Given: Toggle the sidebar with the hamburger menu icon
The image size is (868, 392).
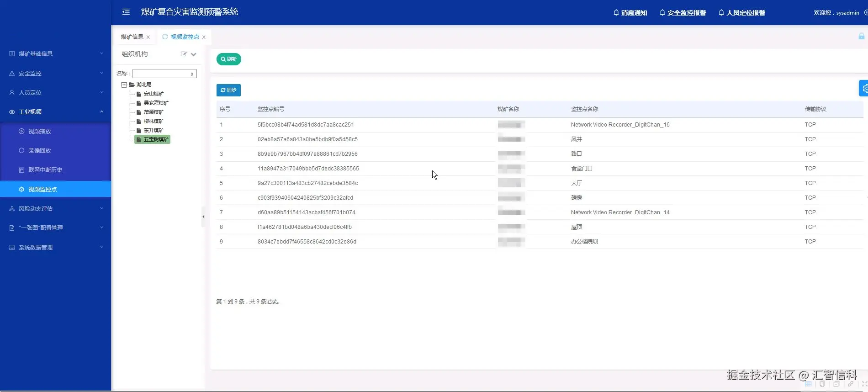Looking at the screenshot, I should [126, 12].
